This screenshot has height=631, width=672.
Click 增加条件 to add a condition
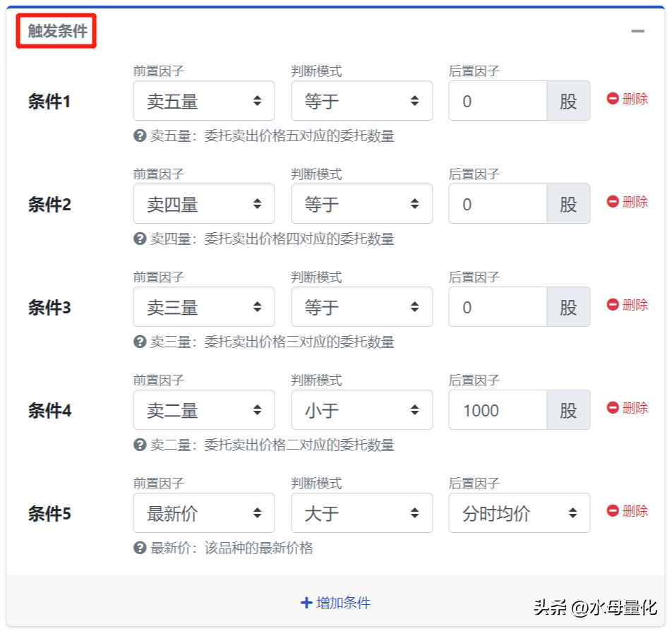tap(335, 603)
